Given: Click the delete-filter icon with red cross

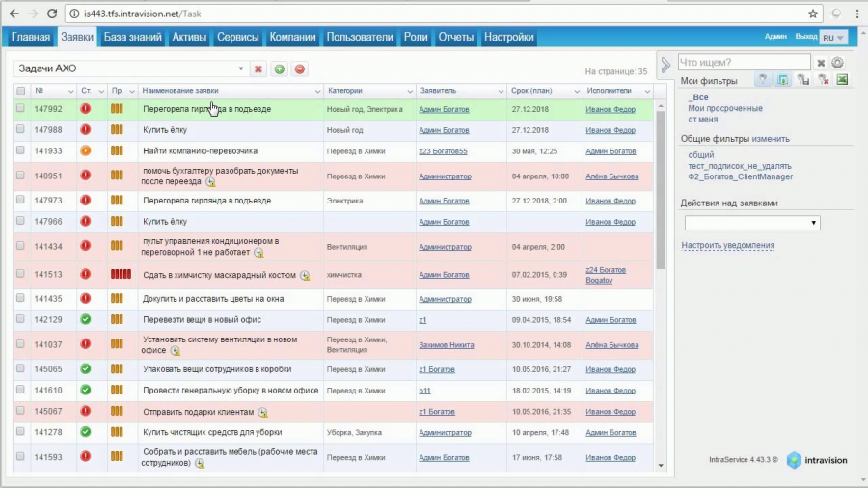Looking at the screenshot, I should (x=824, y=80).
